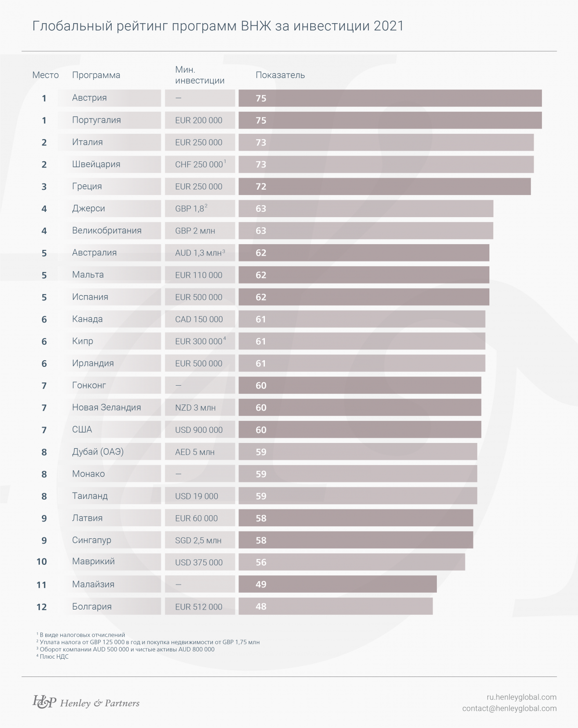
Task: Click the chart title about ВНЖ 2021
Action: click(218, 26)
